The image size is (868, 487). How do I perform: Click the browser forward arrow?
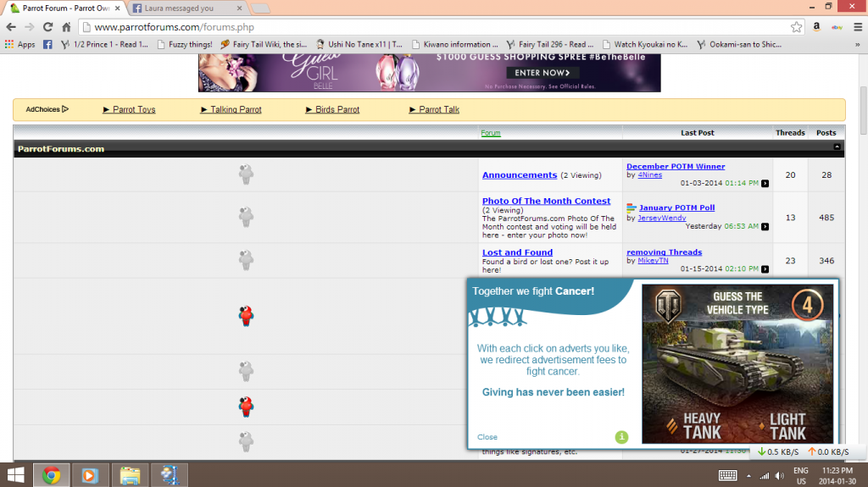pos(30,27)
